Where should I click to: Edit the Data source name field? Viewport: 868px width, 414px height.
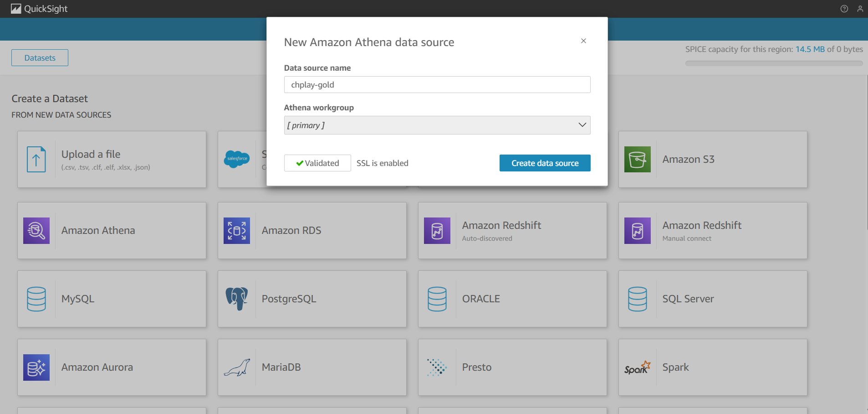(437, 85)
